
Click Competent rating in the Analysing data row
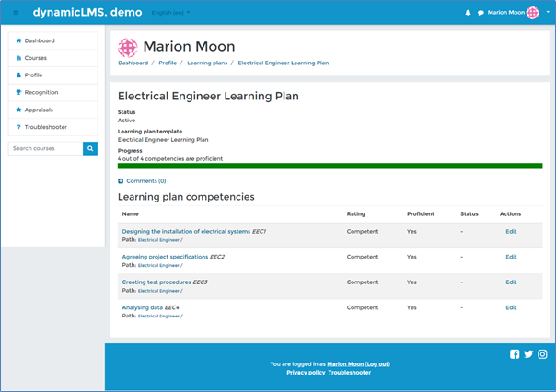[x=363, y=307]
